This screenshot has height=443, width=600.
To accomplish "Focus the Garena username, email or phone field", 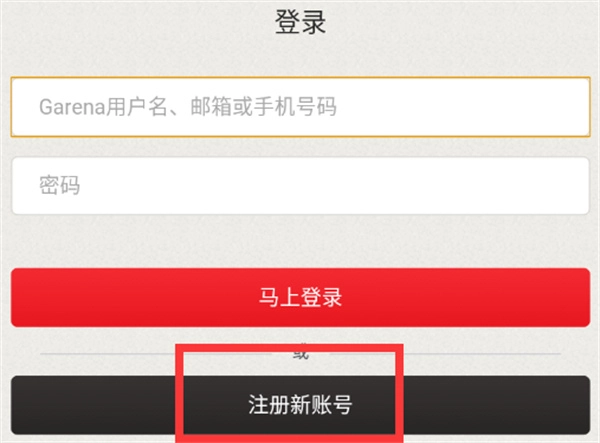I will coord(300,107).
